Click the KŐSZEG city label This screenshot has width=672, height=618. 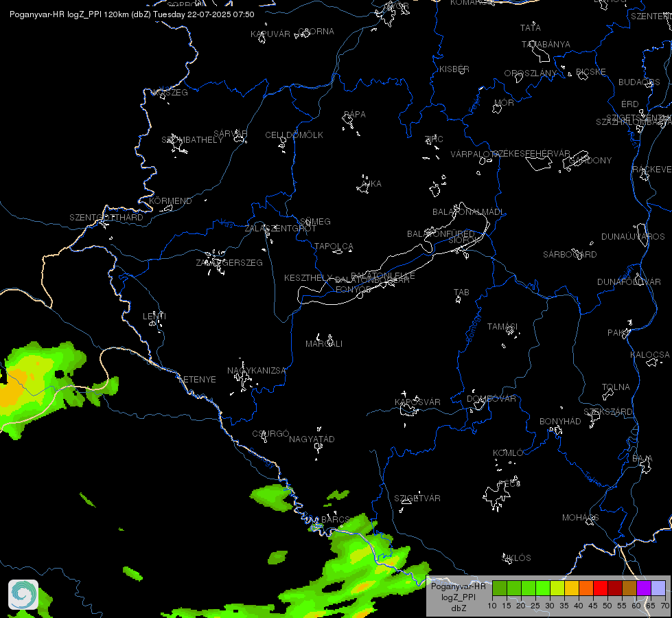click(x=170, y=92)
